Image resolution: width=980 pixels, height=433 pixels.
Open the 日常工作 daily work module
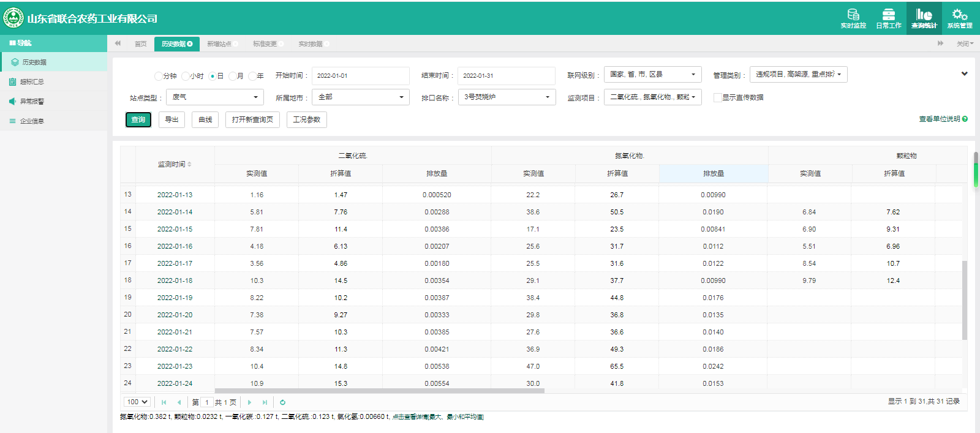(x=888, y=18)
